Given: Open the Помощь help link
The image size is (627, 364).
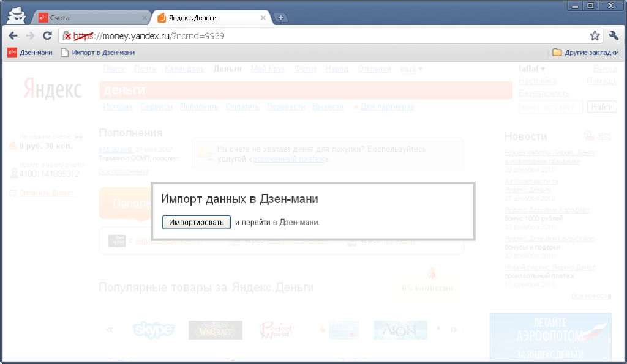Looking at the screenshot, I should click(x=602, y=81).
